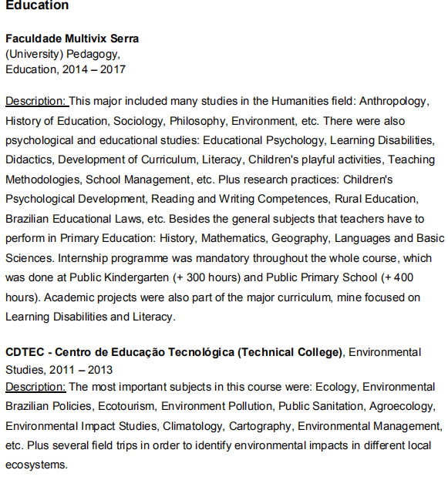Click the underlined Description label under Pedagogy
The image size is (448, 480).
pos(37,102)
